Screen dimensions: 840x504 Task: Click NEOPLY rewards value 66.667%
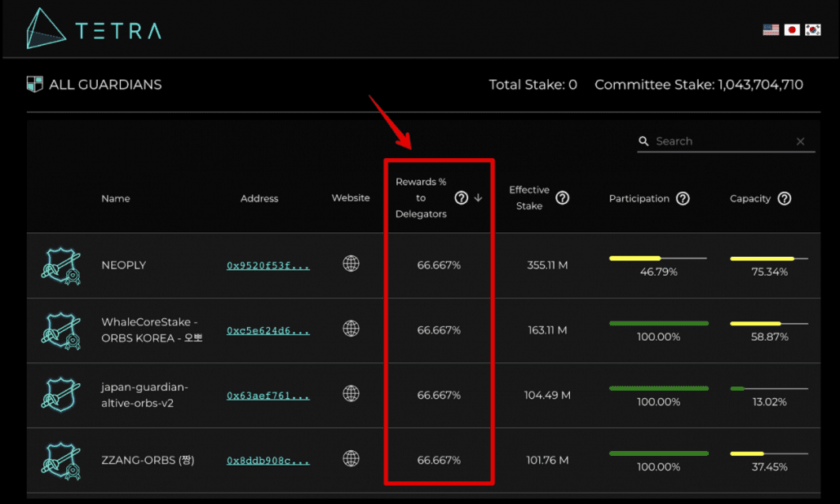coord(439,265)
